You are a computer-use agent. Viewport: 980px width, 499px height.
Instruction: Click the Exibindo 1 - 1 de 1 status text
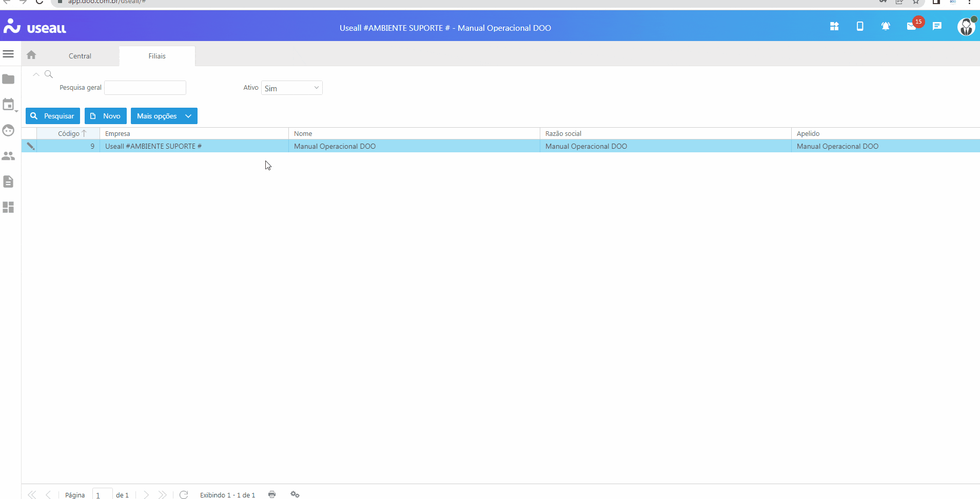227,495
